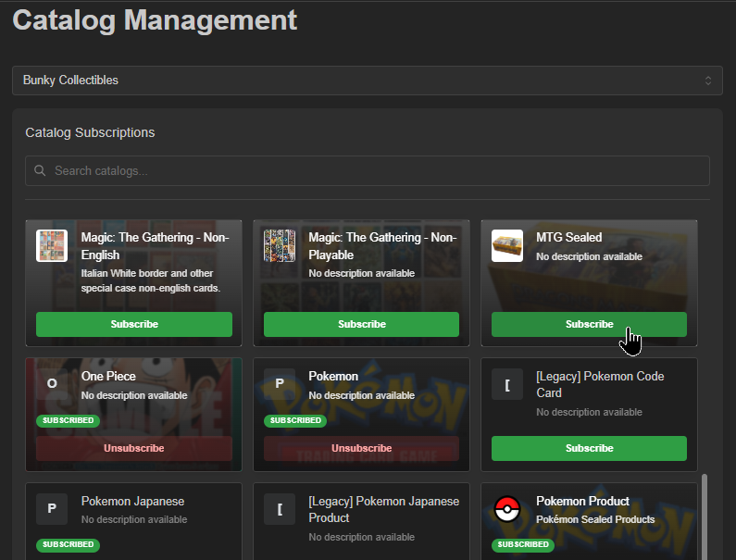Subscribe to Magic: The Gathering Non-Playable

click(361, 324)
